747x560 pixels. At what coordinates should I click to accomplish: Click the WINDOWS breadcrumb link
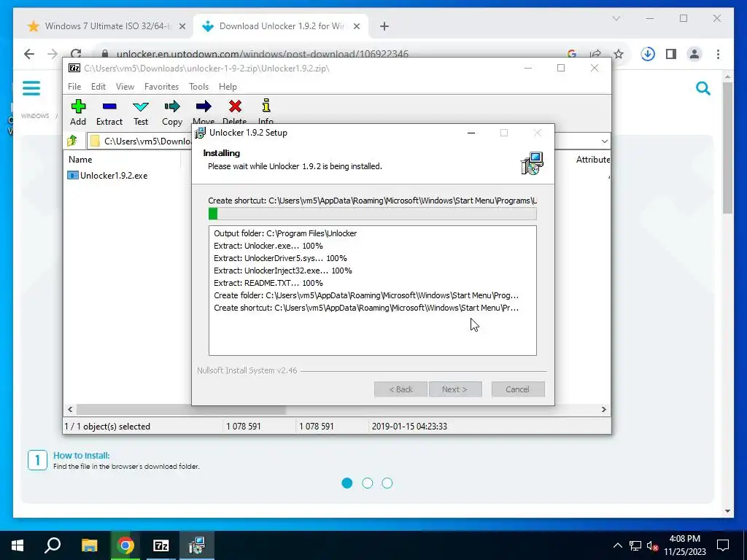(x=35, y=116)
